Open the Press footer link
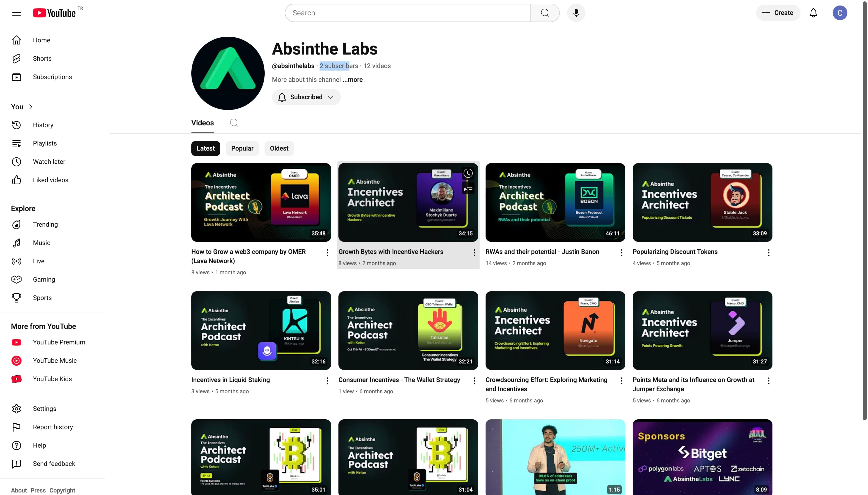 (38, 490)
